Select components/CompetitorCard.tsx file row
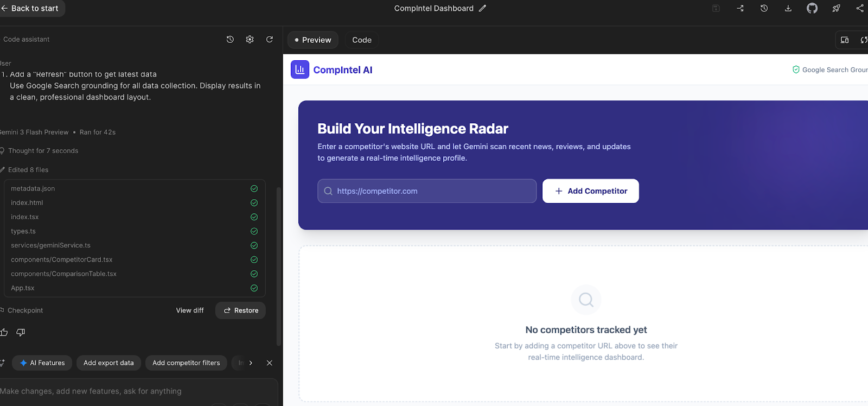The width and height of the screenshot is (868, 406). [135, 259]
